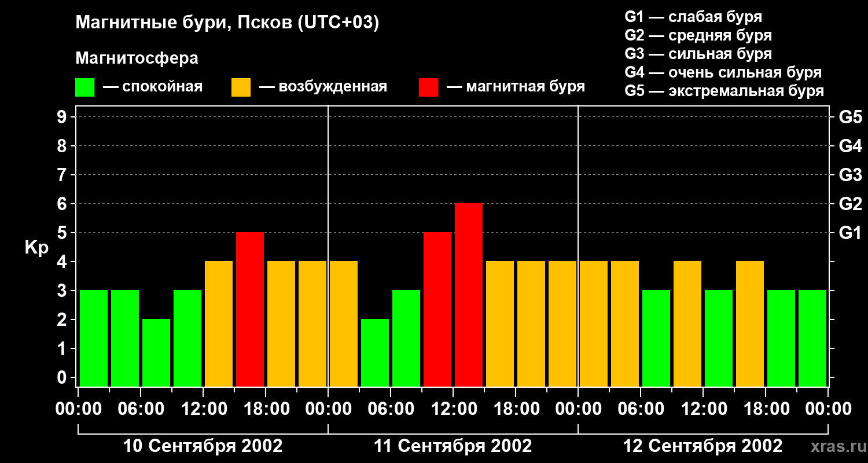868x463 pixels.
Task: Click the 'G2' label on the right axis
Action: (850, 204)
